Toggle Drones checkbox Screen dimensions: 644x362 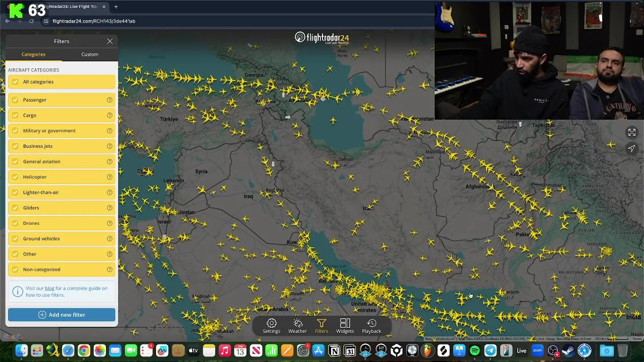(15, 223)
